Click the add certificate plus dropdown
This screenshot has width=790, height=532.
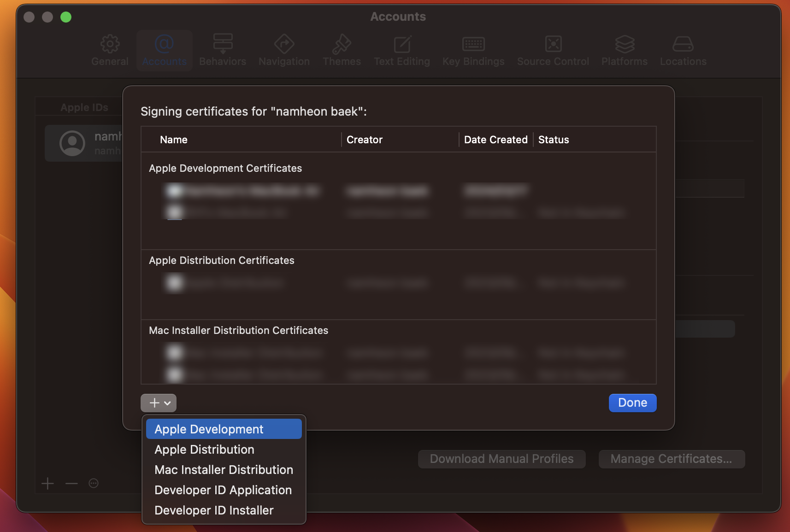pyautogui.click(x=159, y=403)
